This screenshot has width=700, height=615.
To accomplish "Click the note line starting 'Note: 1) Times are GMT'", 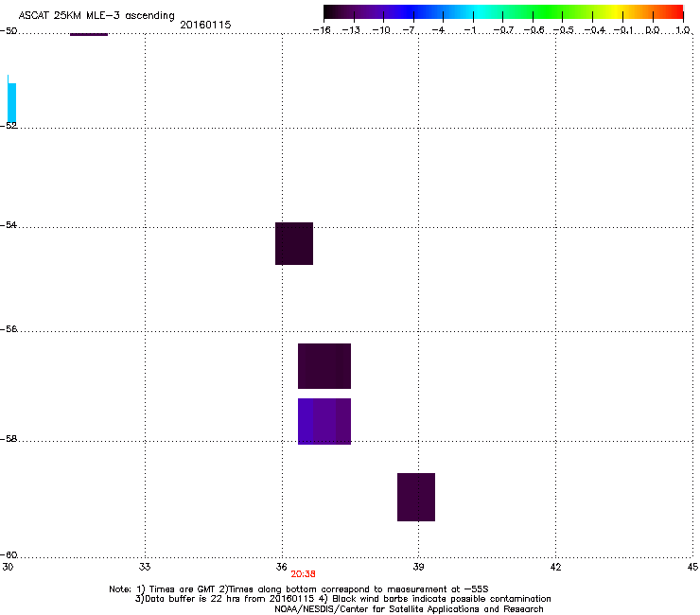I will [x=299, y=589].
